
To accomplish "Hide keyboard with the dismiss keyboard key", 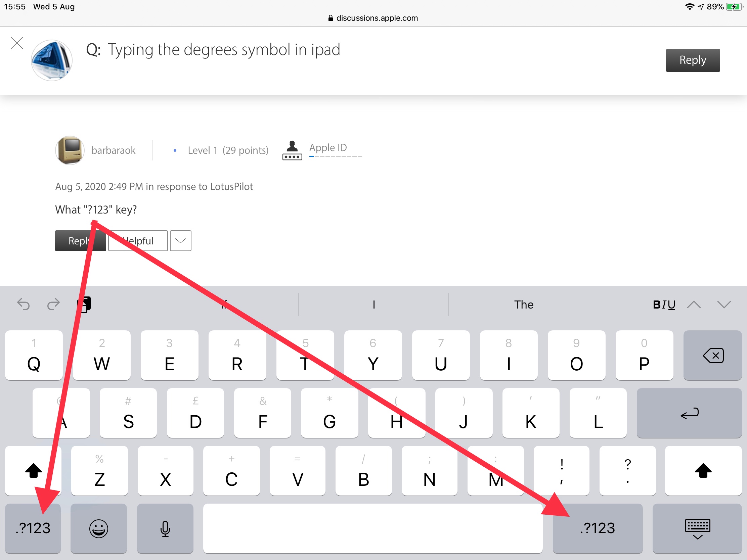I will coord(697,528).
